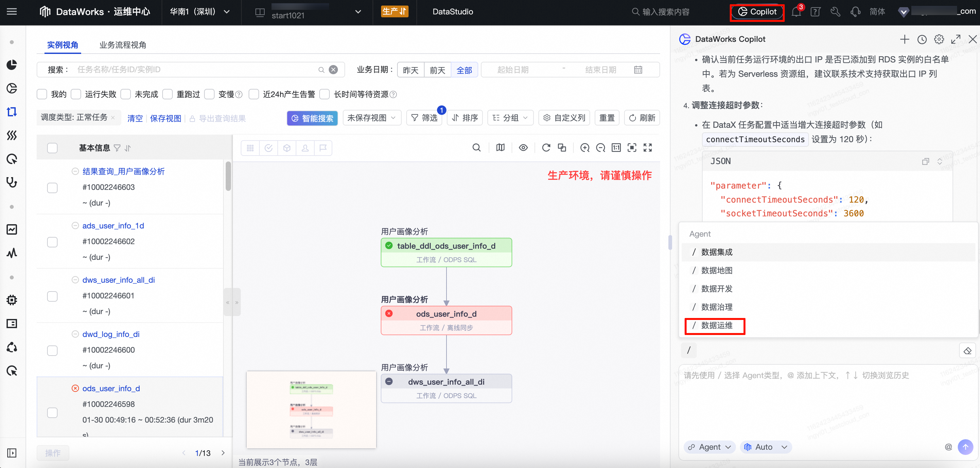Tick the checkbox for ads_user_info_1d row
The image size is (980, 468).
click(x=52, y=242)
